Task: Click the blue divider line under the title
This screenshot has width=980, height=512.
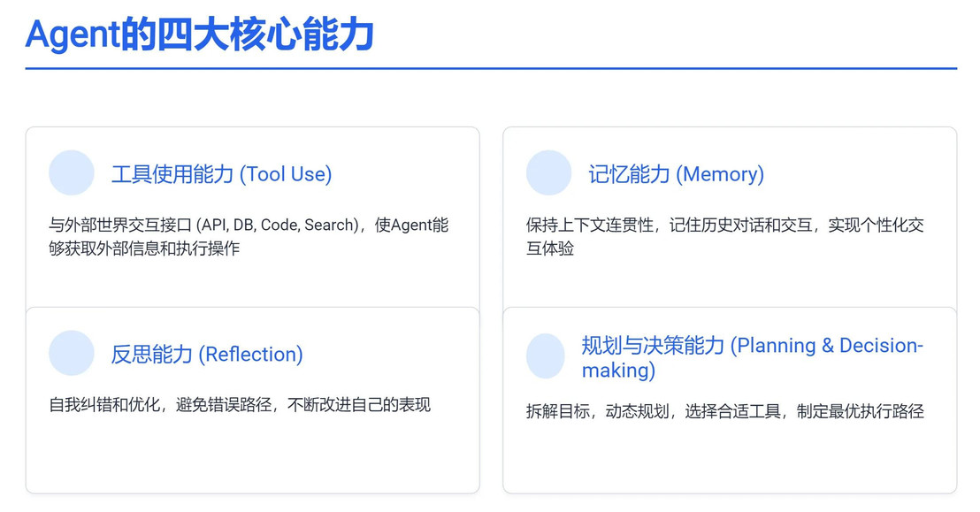Action: tap(491, 68)
